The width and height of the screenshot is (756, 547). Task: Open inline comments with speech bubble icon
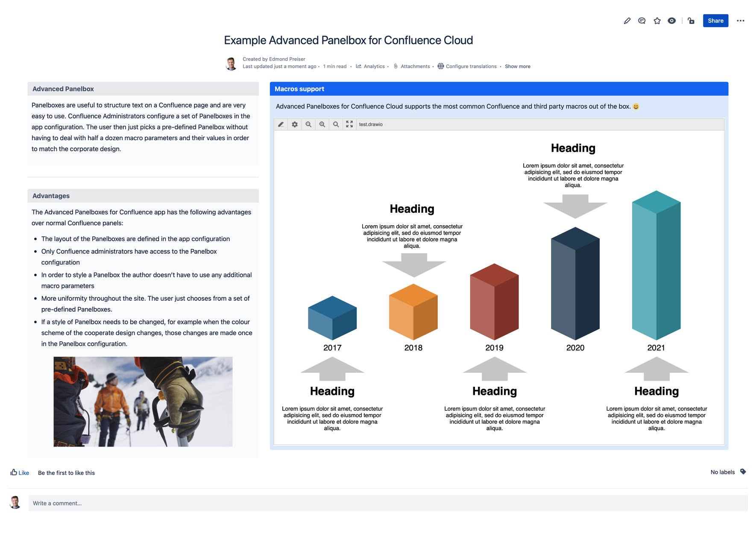point(642,21)
